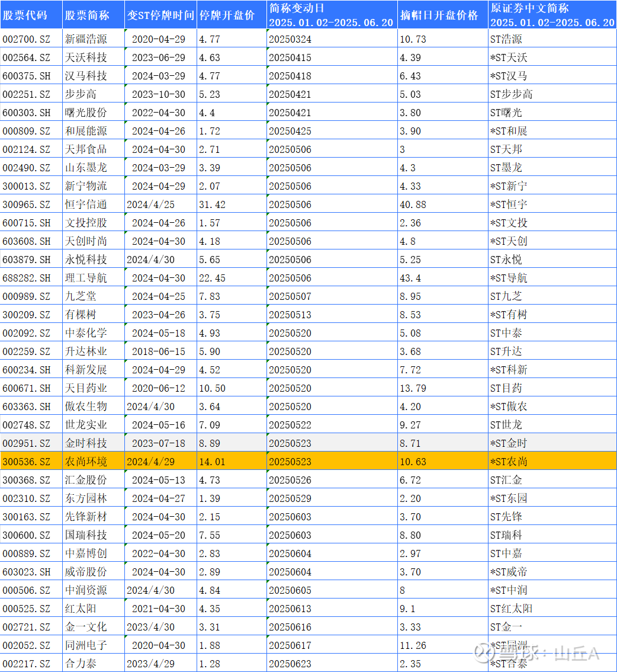Click the 天沃科技 cell
The height and width of the screenshot is (672, 617).
click(x=94, y=57)
